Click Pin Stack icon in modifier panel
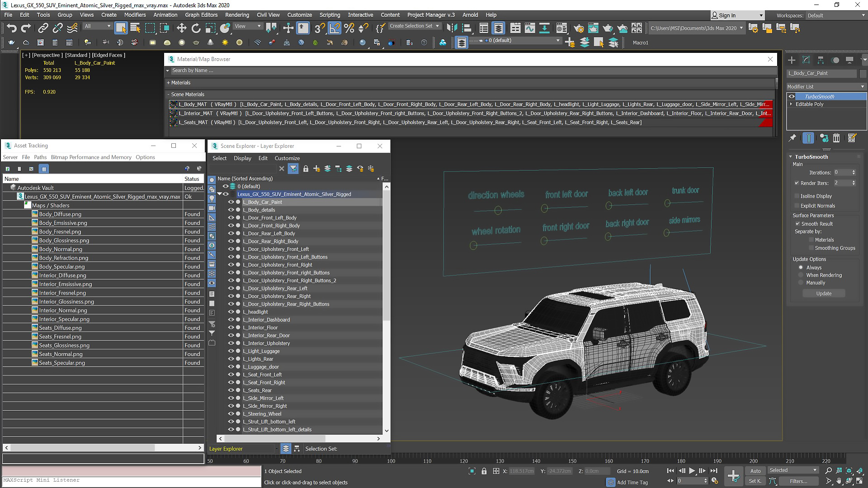Screen dimensions: 868x488 tap(792, 138)
